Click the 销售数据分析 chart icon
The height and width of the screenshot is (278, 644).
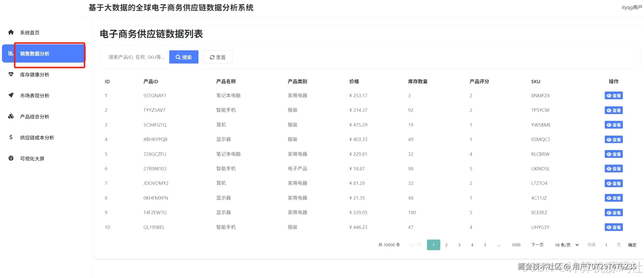(10, 53)
